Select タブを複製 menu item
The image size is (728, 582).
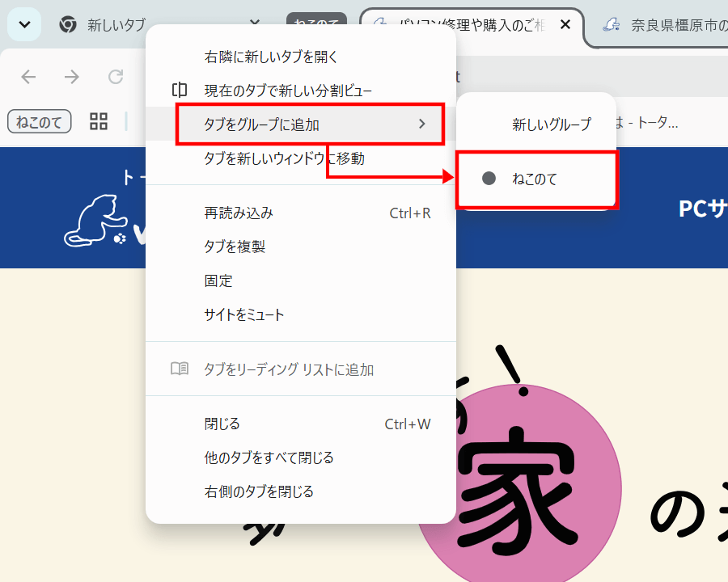(301, 247)
